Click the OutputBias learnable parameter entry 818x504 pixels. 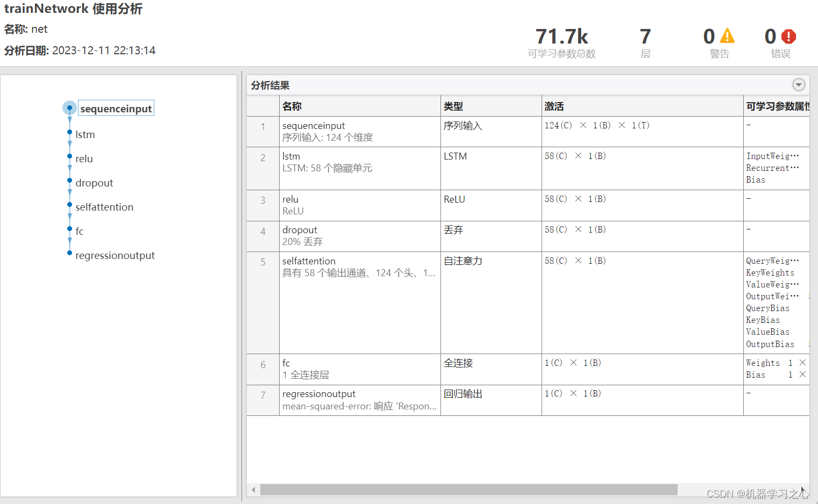[x=770, y=344]
